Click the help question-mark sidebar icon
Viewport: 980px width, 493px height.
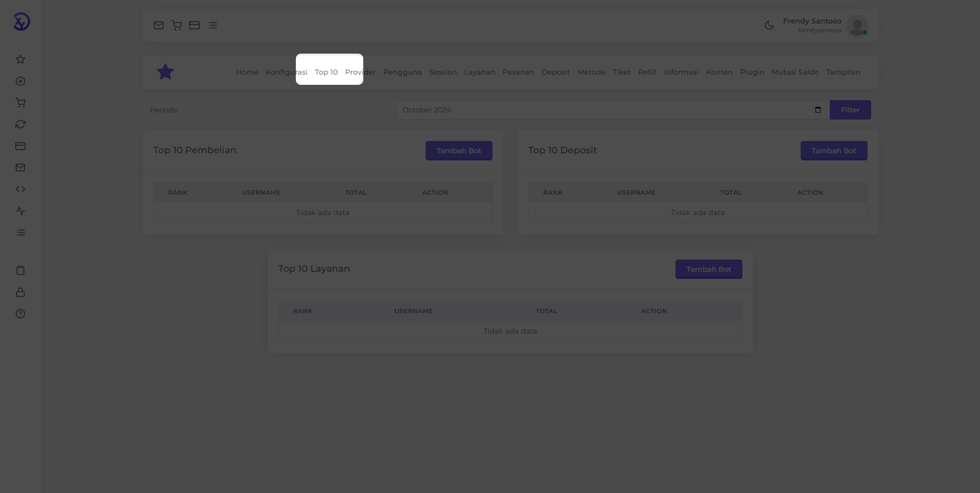click(20, 314)
